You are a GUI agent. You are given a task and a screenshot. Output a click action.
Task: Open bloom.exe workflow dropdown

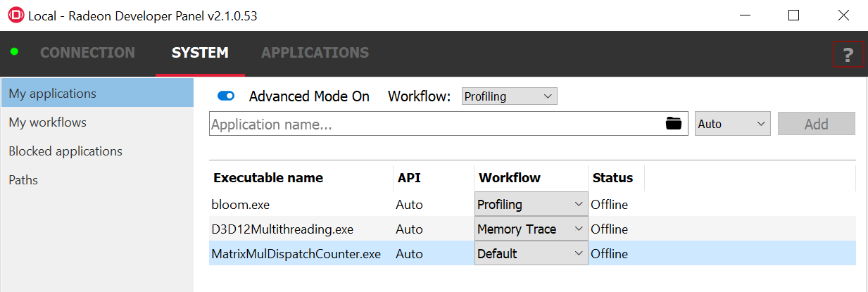[531, 205]
